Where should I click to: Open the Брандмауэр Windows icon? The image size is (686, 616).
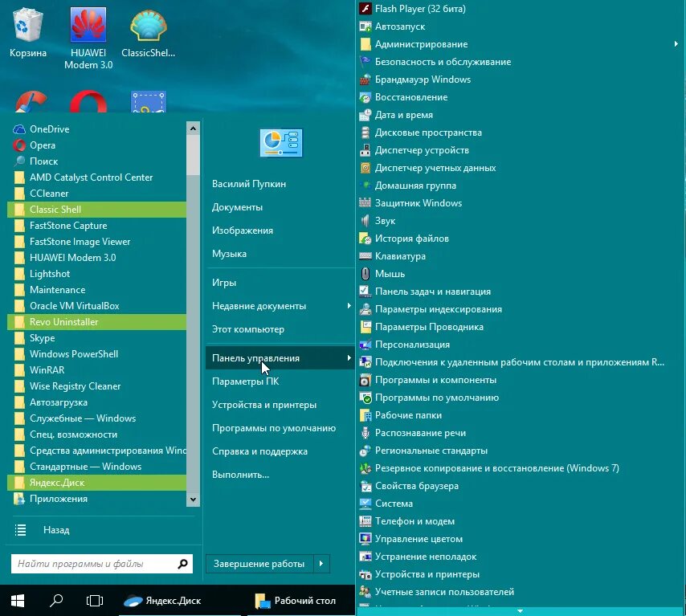click(365, 80)
